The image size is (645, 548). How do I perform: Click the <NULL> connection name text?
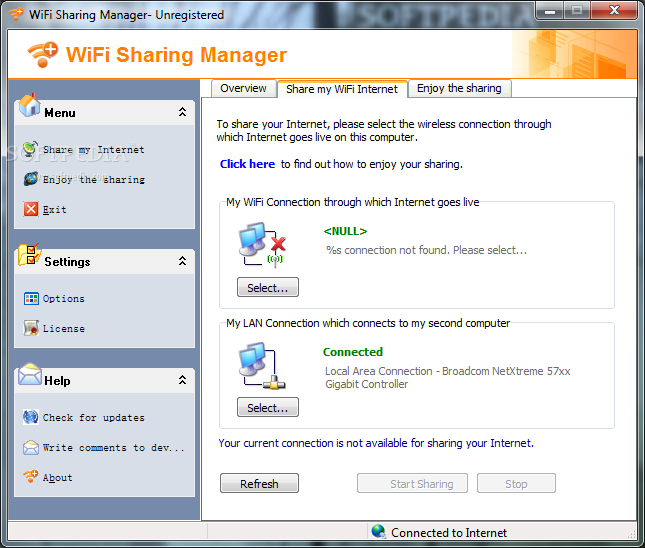pos(345,231)
